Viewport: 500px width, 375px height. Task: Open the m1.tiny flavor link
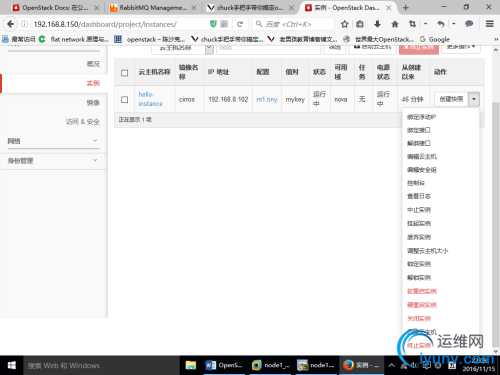[x=267, y=99]
